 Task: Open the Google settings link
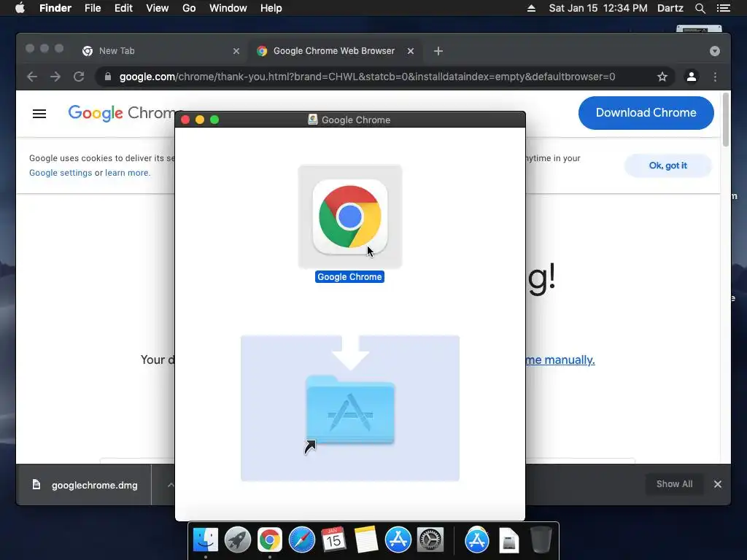61,173
